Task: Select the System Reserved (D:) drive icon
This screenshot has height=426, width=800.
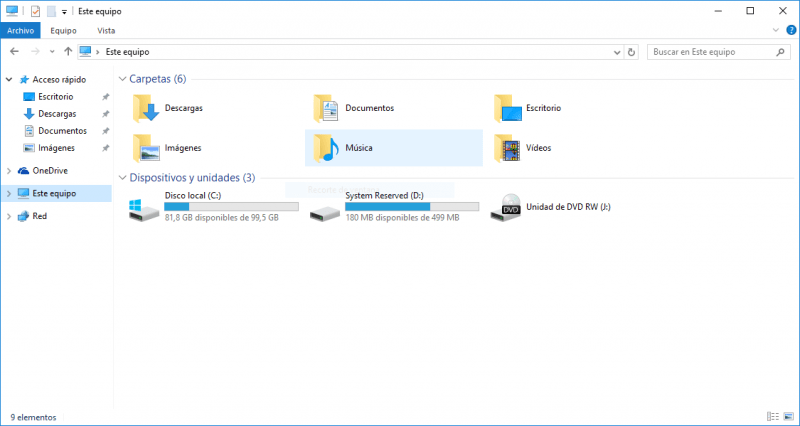Action: point(325,213)
